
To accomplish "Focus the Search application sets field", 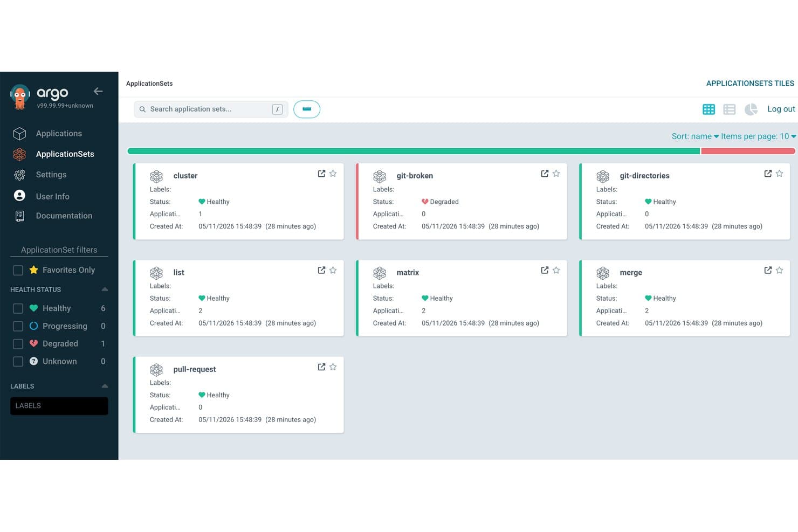I will pos(210,109).
